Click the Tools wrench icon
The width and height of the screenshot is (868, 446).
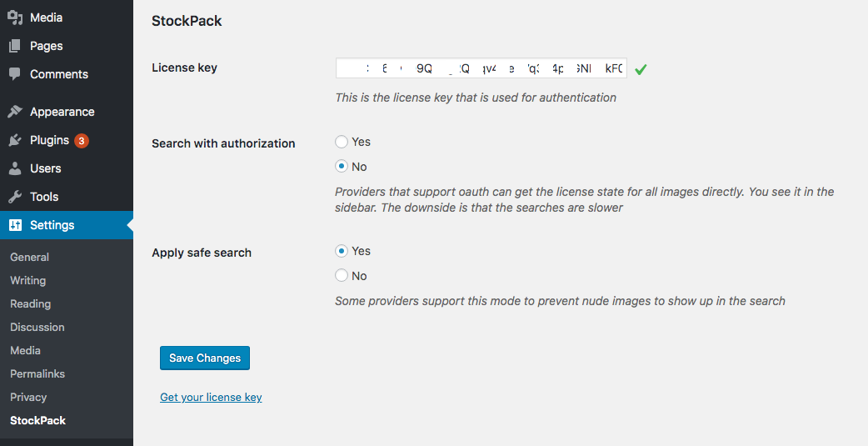tap(15, 197)
